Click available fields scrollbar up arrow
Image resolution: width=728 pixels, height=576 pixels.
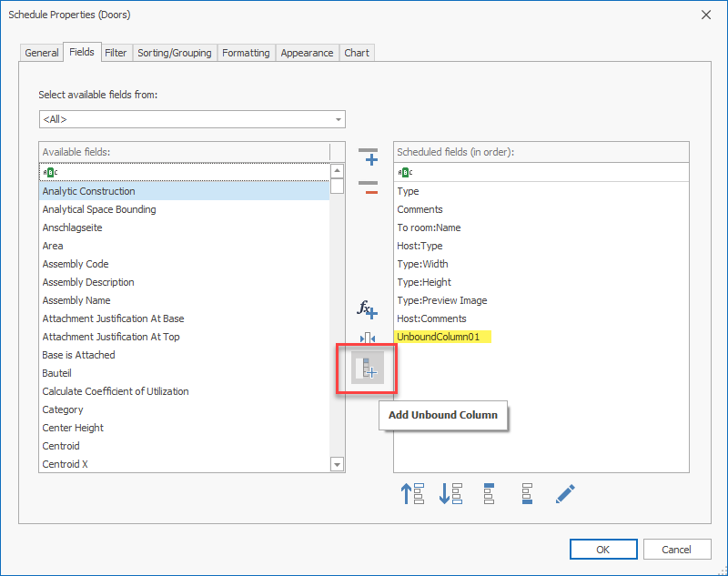click(337, 170)
